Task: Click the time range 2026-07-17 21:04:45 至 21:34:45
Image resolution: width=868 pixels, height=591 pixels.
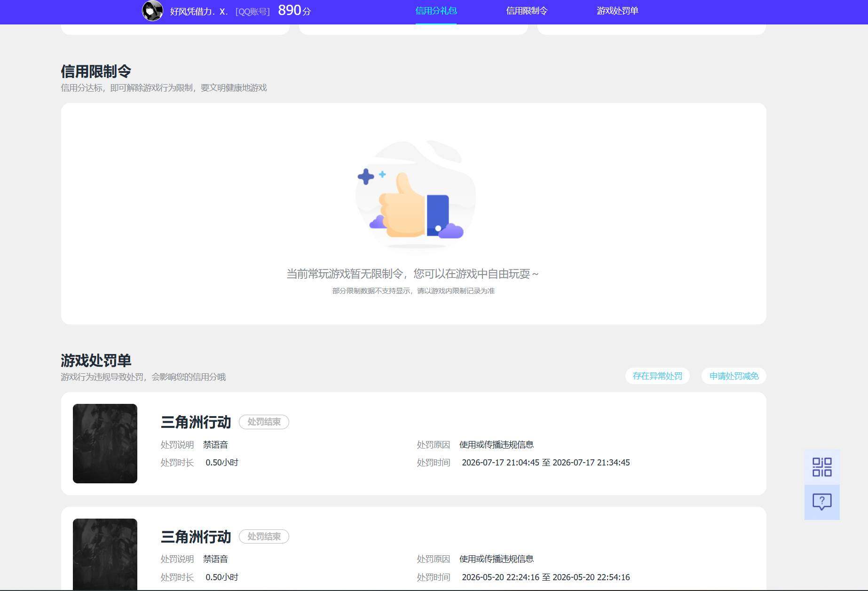Action: pos(546,463)
